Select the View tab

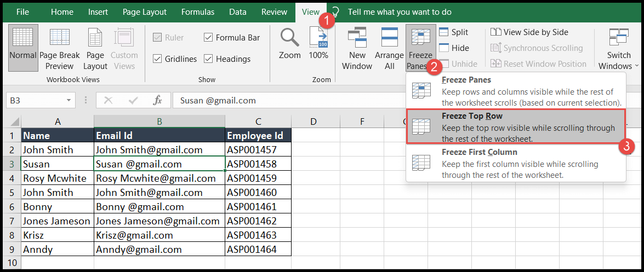[311, 12]
